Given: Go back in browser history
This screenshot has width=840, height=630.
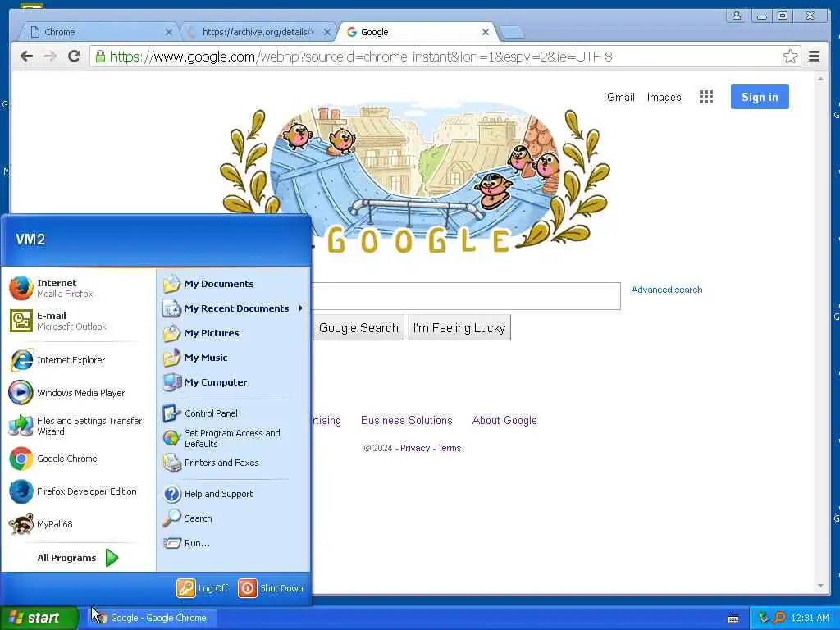Looking at the screenshot, I should pyautogui.click(x=26, y=57).
